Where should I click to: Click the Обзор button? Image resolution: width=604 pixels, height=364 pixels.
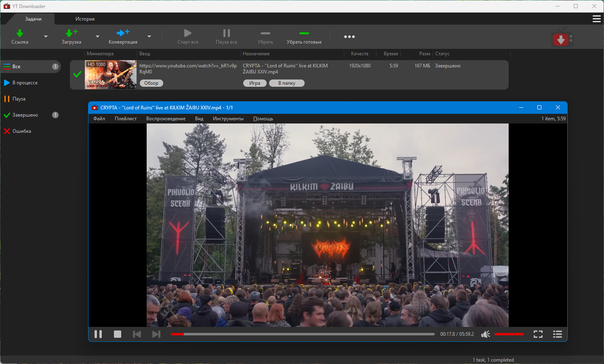tap(151, 83)
